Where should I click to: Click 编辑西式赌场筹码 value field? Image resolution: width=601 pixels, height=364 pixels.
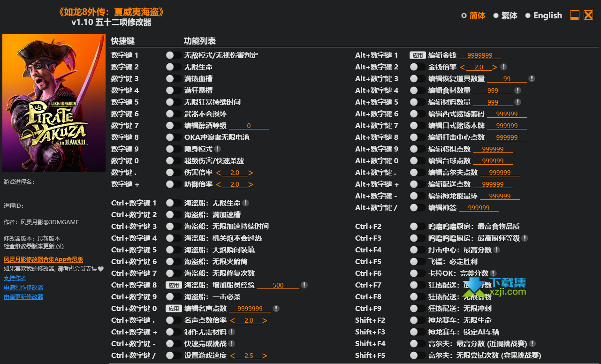click(x=507, y=114)
